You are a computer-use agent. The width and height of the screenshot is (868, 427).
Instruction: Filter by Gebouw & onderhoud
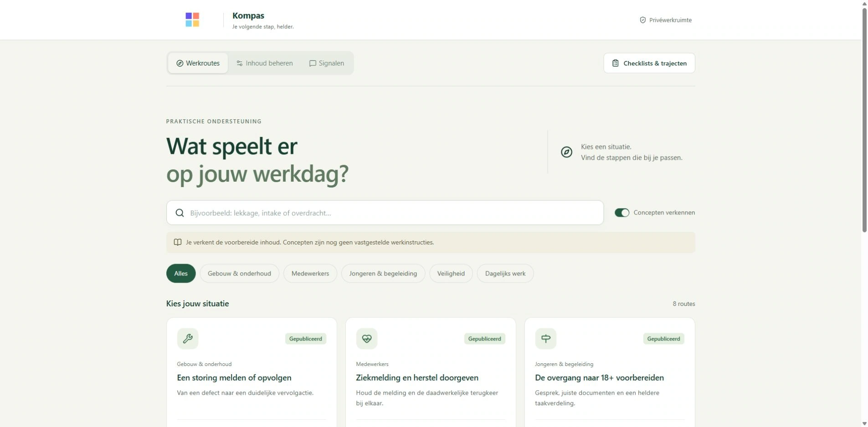(239, 274)
